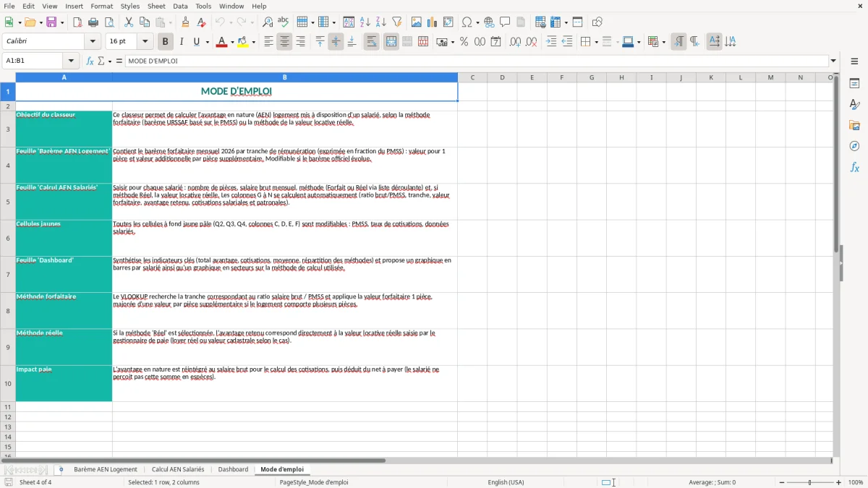Screen dimensions: 868x488
Task: Click Delete Decimal Place icon
Action: point(531,42)
